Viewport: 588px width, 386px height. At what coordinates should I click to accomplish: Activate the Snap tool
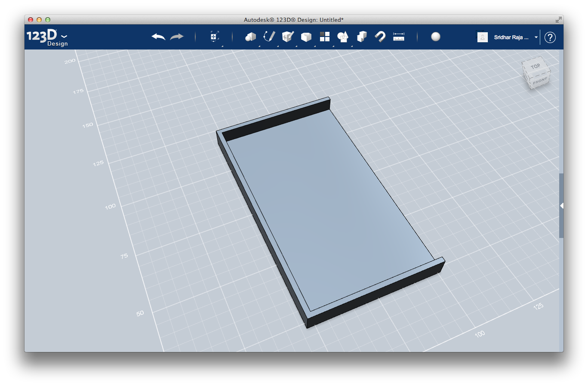380,37
